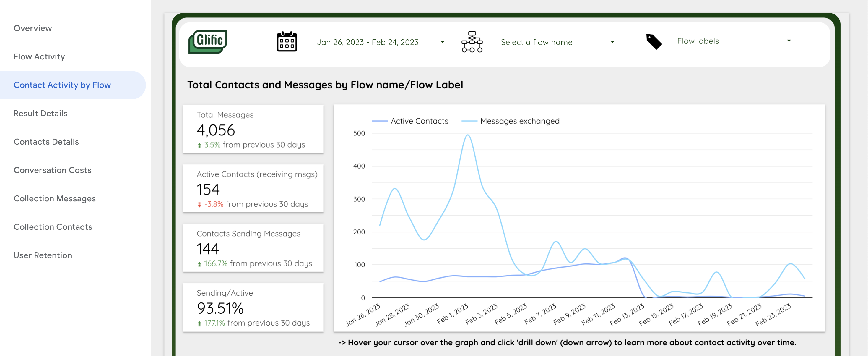Click the Messages exchanged peak near Jan 27

pos(395,188)
